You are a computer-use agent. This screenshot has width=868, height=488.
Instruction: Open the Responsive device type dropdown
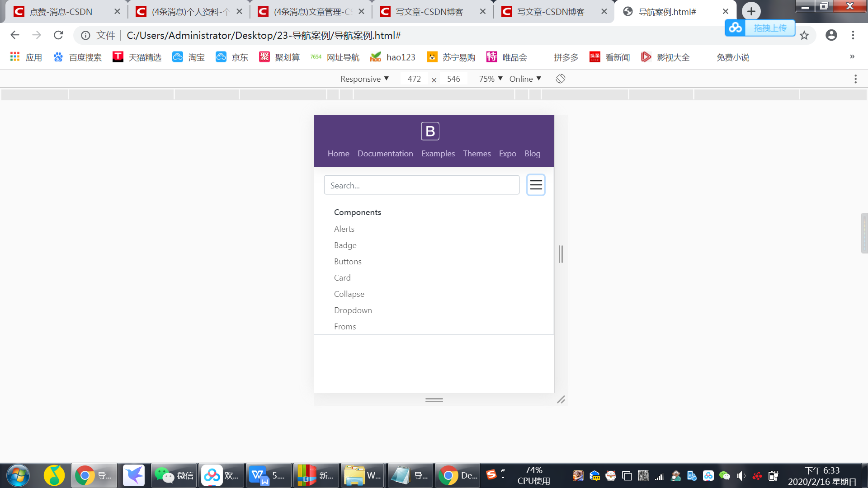(364, 79)
